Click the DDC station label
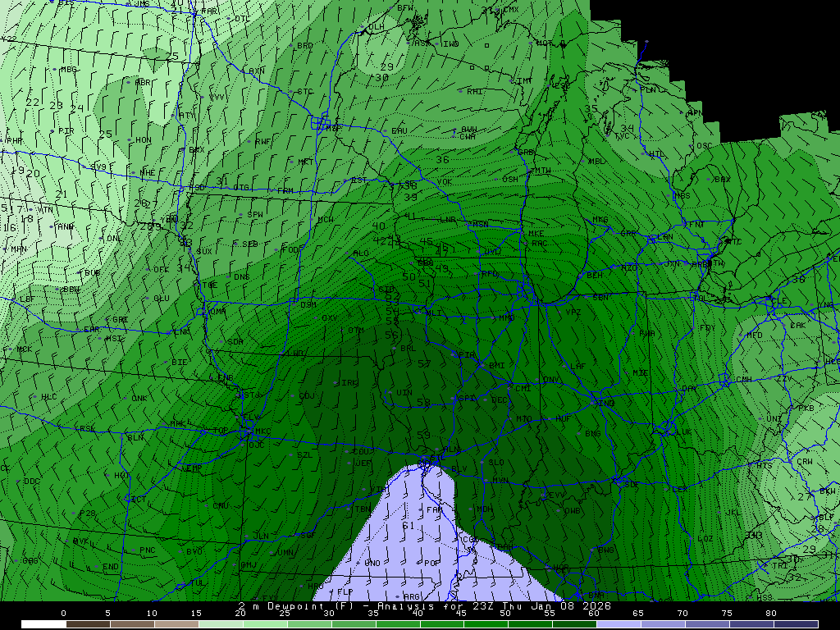The height and width of the screenshot is (630, 840). [32, 481]
